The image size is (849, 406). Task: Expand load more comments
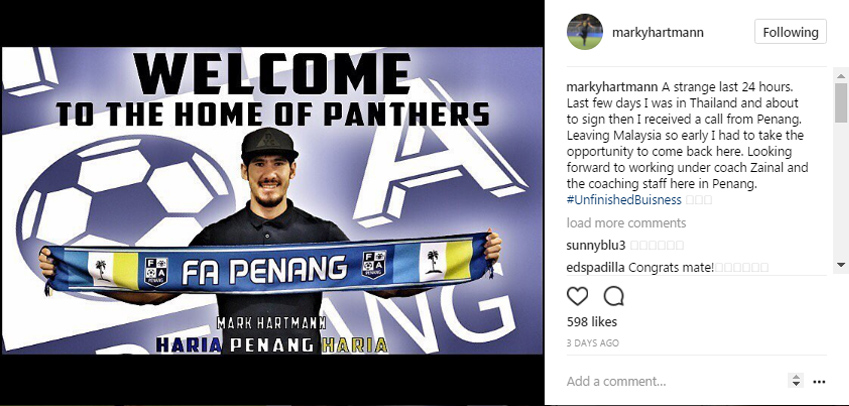[626, 223]
